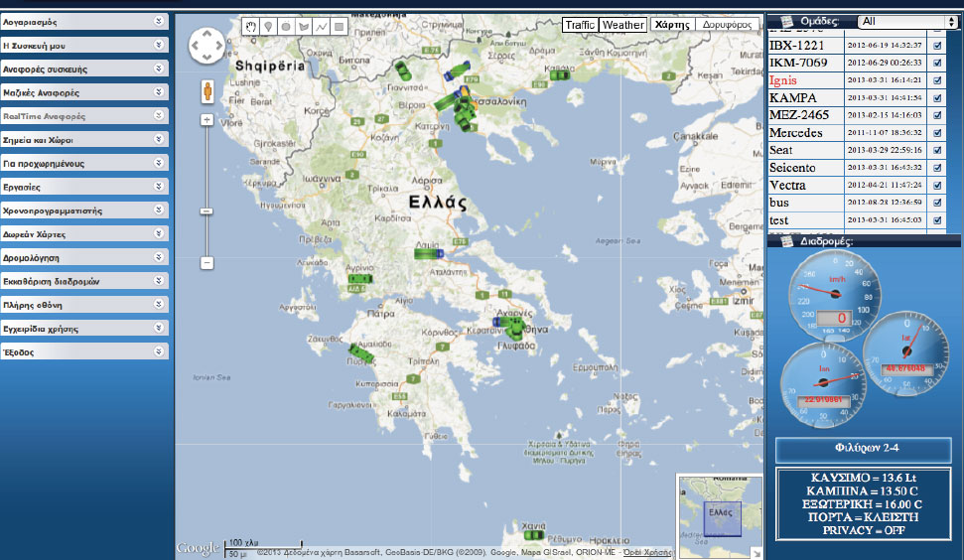Click the map zoom in plus button
The width and height of the screenshot is (964, 560).
pyautogui.click(x=207, y=119)
